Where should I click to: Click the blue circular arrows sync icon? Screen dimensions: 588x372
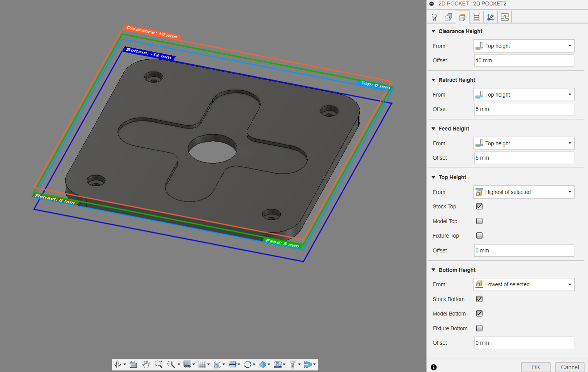coord(248,365)
